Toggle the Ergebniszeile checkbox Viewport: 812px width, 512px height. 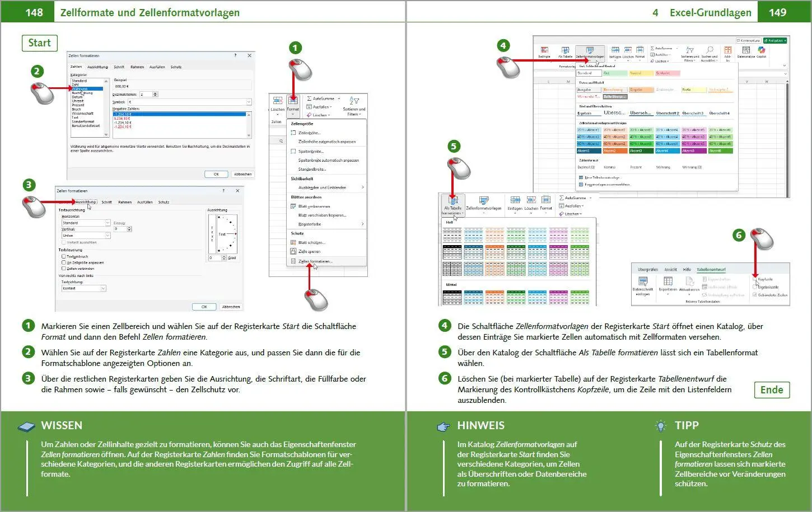(x=755, y=287)
